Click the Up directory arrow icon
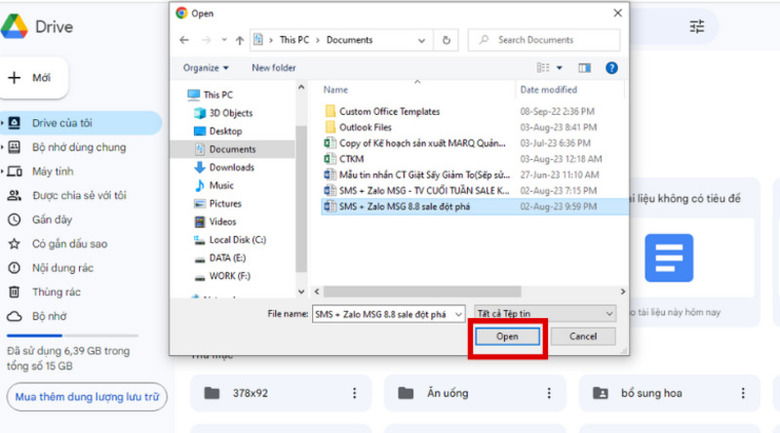780x433 pixels. click(x=239, y=40)
